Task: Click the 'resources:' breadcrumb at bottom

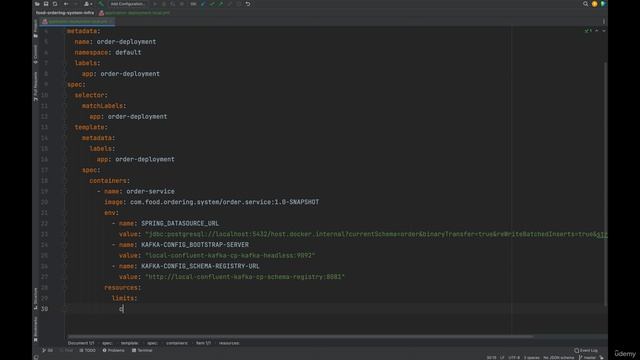Action: click(x=229, y=343)
